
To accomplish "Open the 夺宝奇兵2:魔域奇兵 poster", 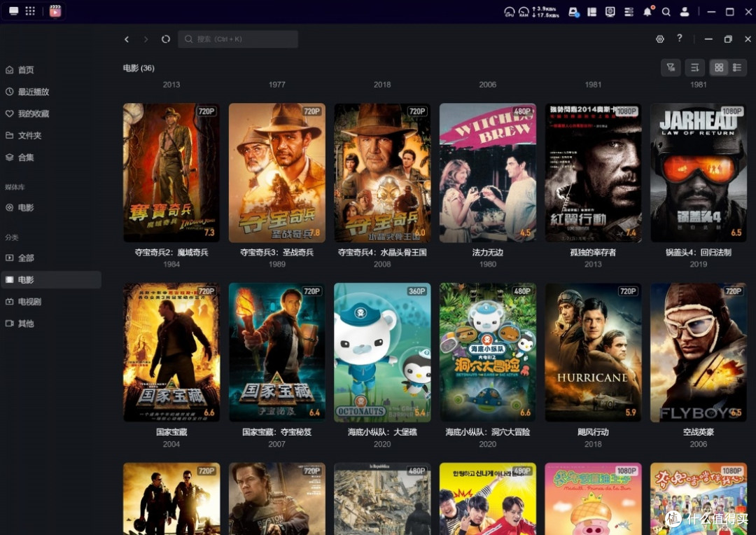I will pos(171,173).
